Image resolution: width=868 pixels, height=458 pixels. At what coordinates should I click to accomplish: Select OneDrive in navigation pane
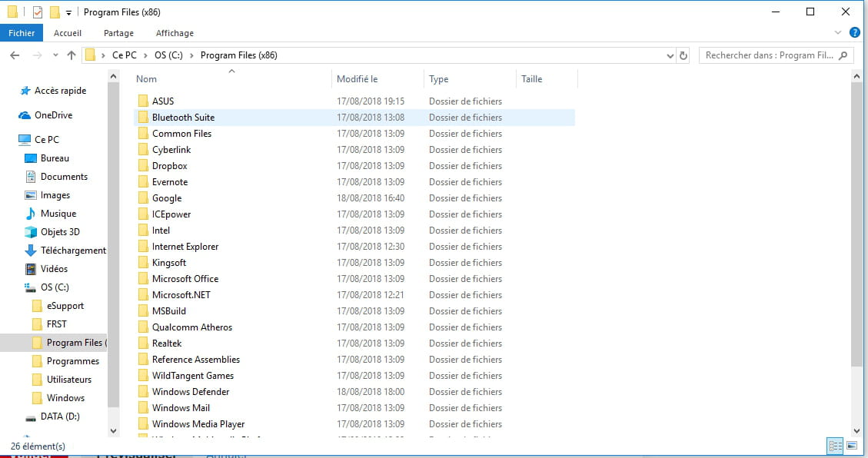45,115
